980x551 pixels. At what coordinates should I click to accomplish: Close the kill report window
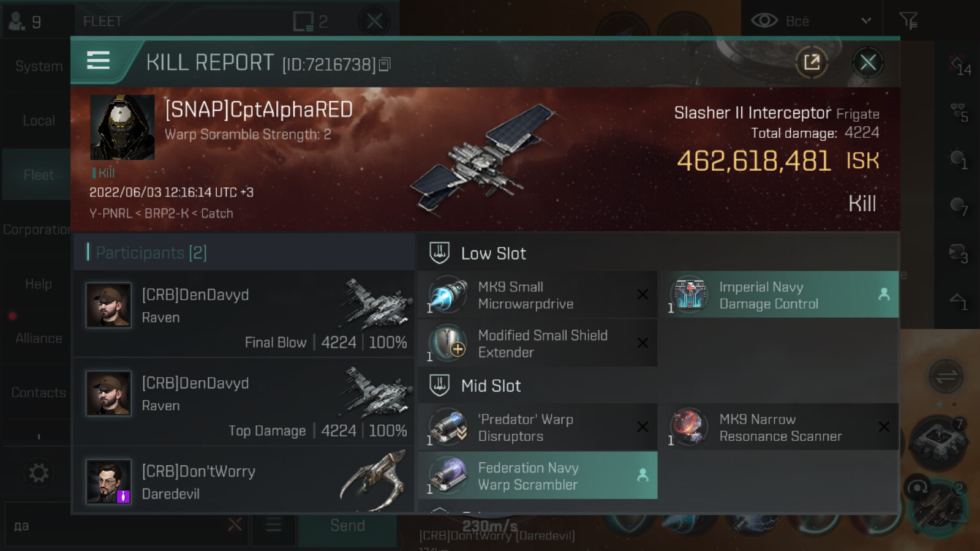[x=868, y=62]
